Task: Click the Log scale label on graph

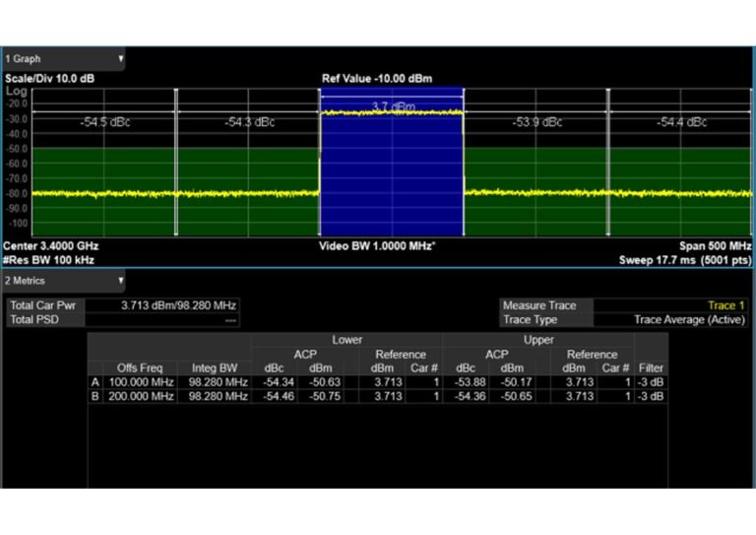Action: (16, 91)
